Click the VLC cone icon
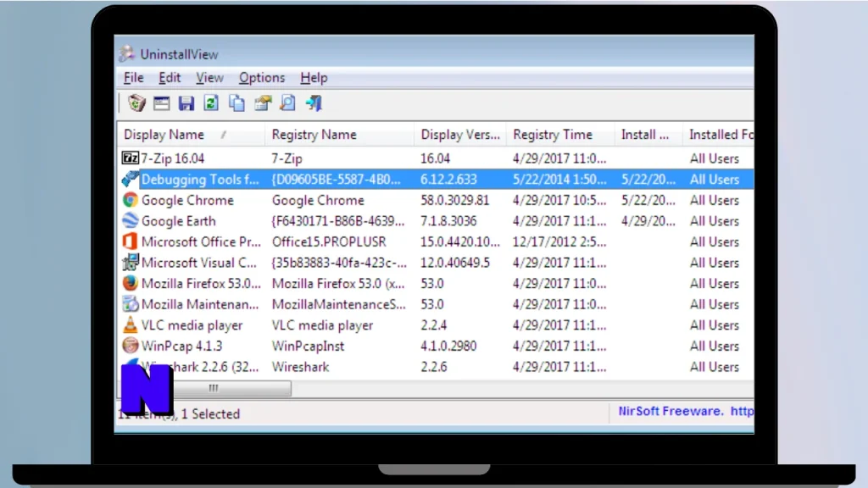The width and height of the screenshot is (868, 488). click(x=130, y=324)
